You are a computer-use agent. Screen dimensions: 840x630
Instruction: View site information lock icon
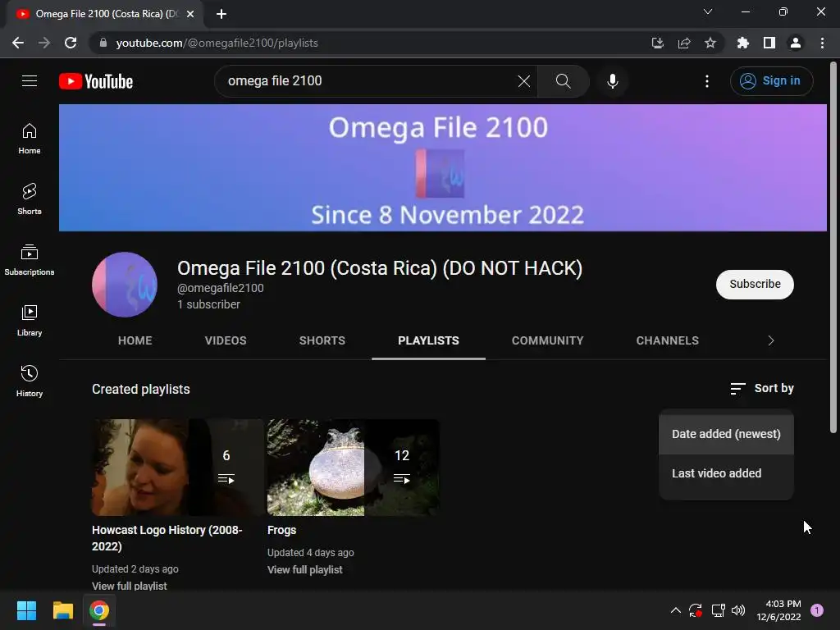click(103, 43)
